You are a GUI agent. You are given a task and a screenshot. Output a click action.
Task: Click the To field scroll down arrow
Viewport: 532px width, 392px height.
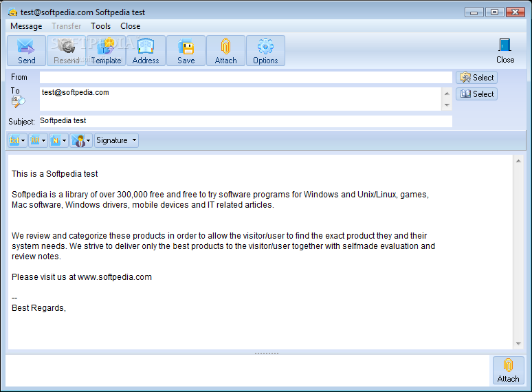pos(447,105)
